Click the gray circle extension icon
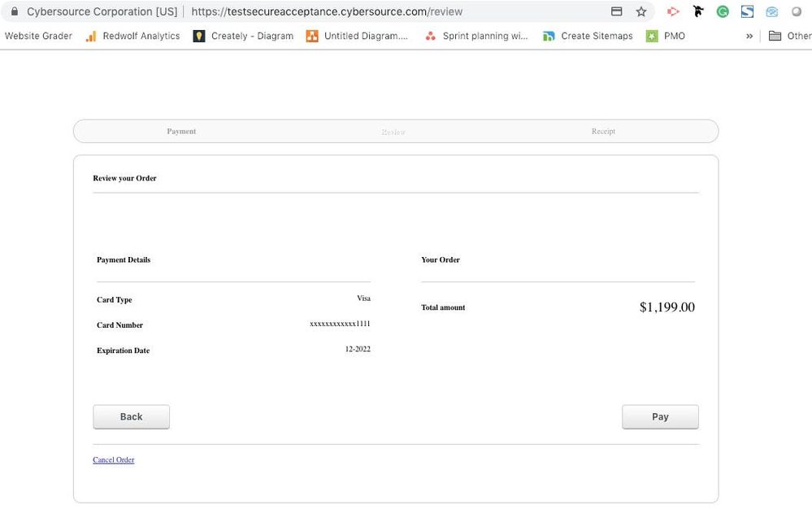Screen dimensions: 812x527 click(x=797, y=11)
